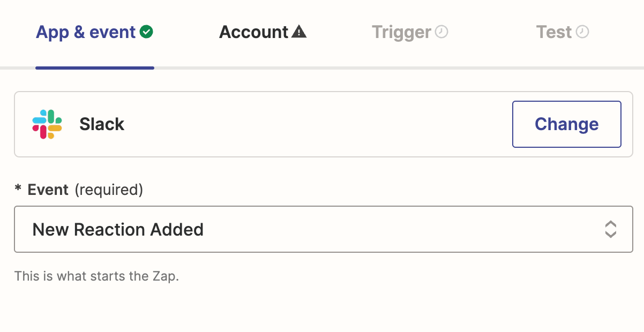
Task: Select the Test tab
Action: [554, 32]
